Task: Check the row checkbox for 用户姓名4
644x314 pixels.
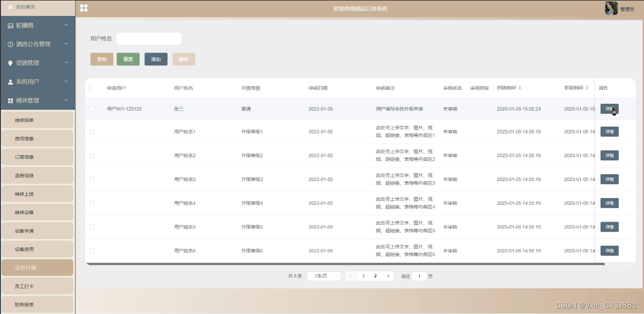Action: coord(92,203)
